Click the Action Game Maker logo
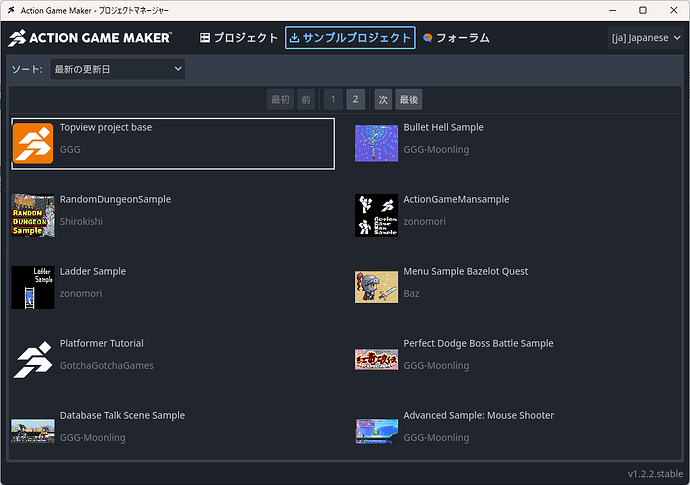The height and width of the screenshot is (485, 690). coord(90,38)
